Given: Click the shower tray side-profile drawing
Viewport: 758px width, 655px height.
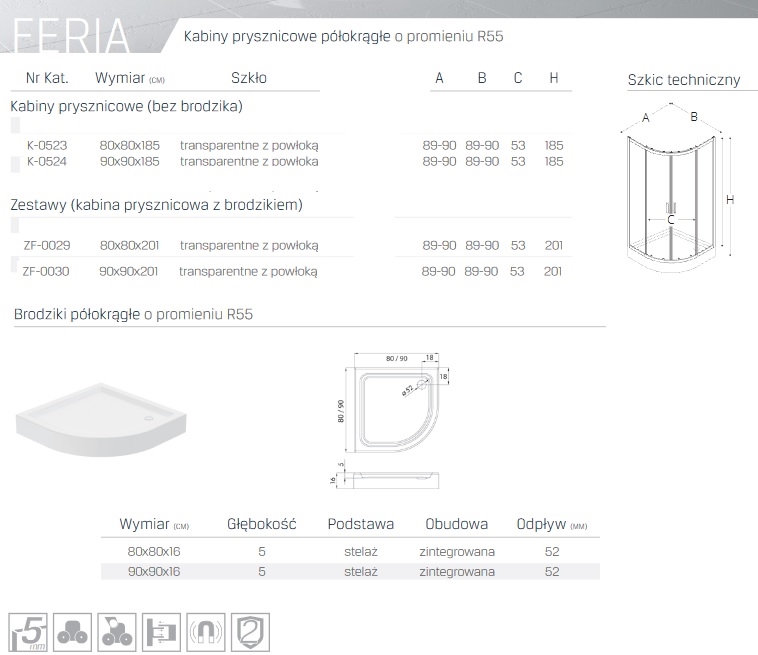Looking at the screenshot, I should pyautogui.click(x=384, y=476).
